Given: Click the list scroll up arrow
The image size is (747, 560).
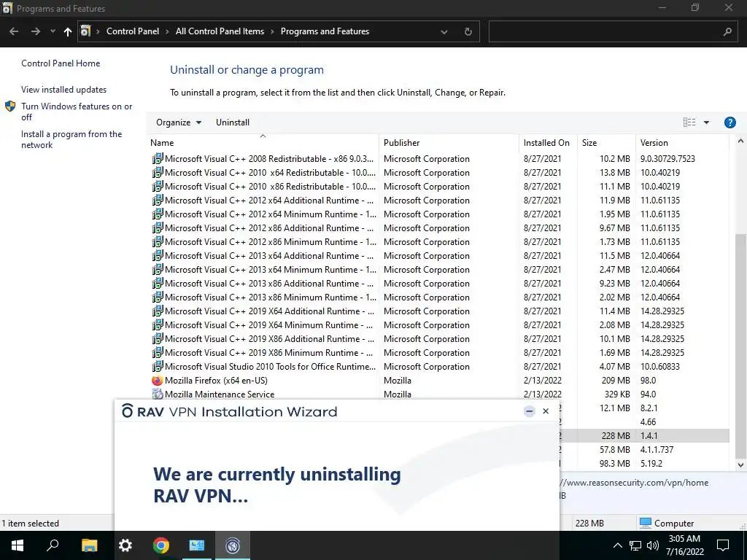Looking at the screenshot, I should coord(740,141).
